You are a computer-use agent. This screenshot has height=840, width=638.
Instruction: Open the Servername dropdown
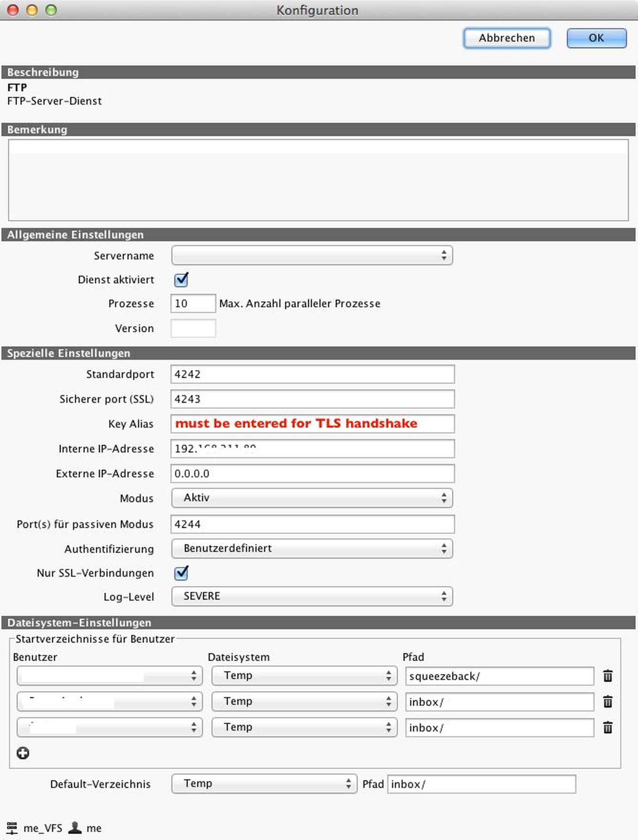pyautogui.click(x=312, y=256)
